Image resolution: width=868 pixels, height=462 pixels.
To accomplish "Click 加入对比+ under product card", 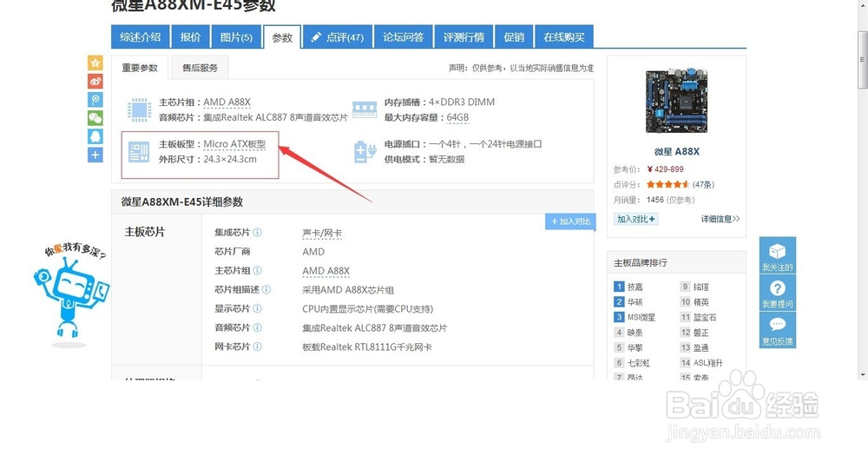I will point(636,220).
